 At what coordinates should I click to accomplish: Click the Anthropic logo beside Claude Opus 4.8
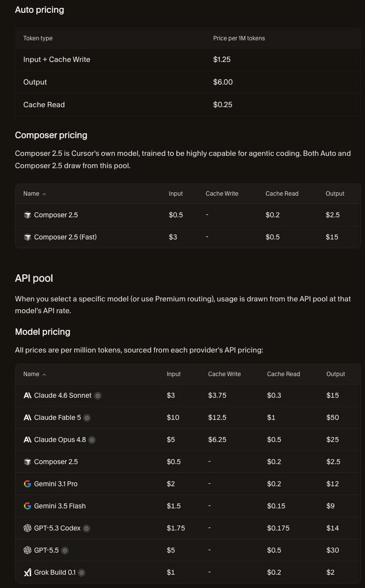pos(28,440)
